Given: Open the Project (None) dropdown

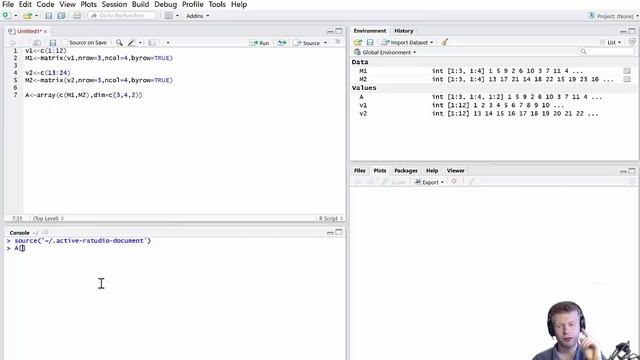Looking at the screenshot, I should click(x=613, y=16).
